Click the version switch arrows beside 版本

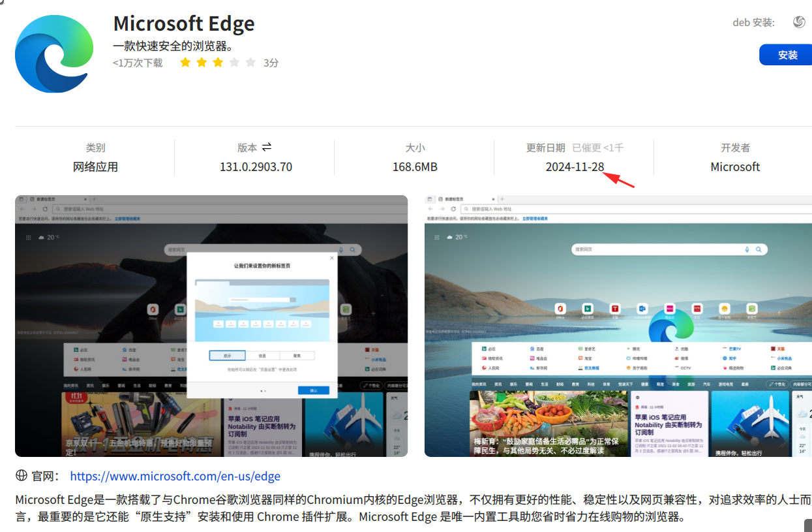[267, 148]
